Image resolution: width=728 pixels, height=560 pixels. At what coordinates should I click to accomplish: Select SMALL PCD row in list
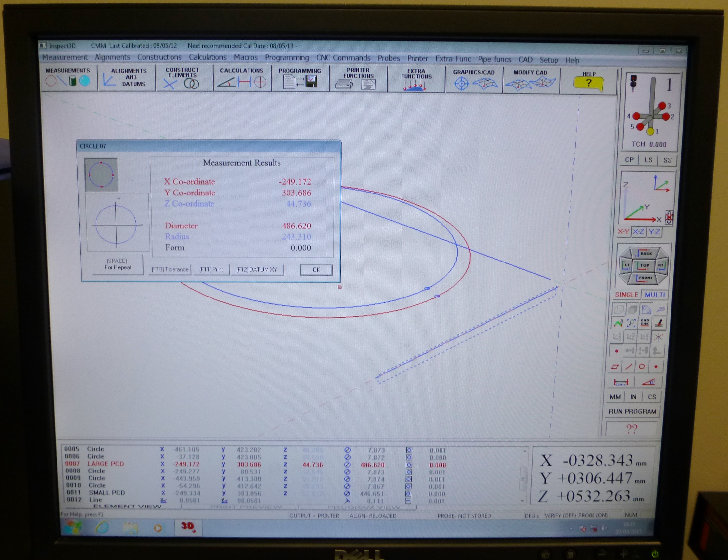107,492
